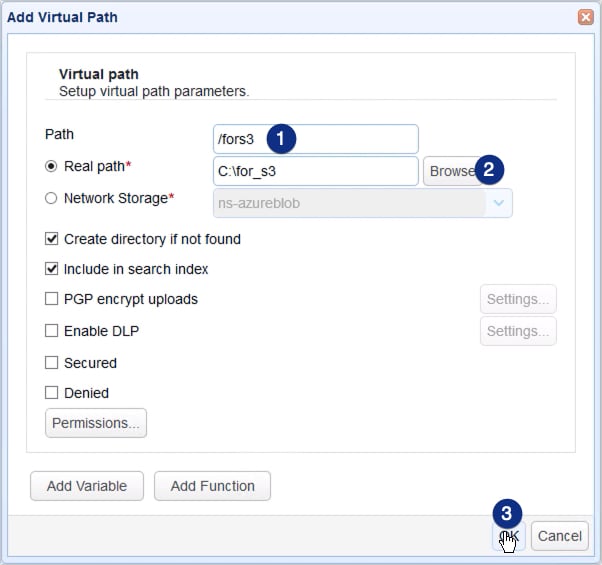Select the Real path radio button
The image size is (602, 565).
51,166
